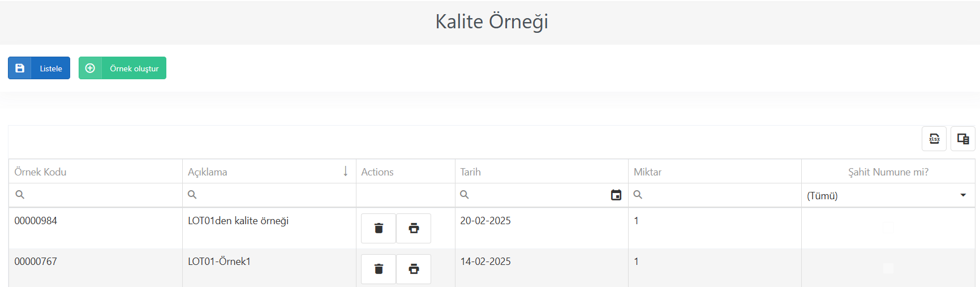Sort by Tarih column header
980x287 pixels.
click(470, 172)
